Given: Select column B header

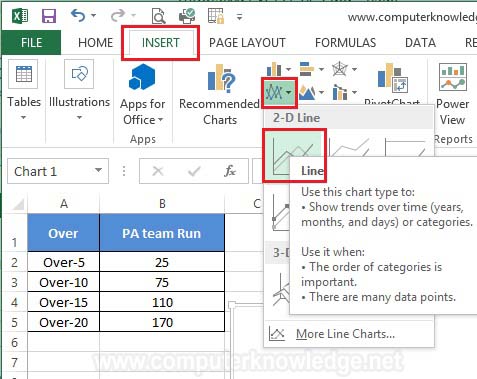Looking at the screenshot, I should (162, 203).
